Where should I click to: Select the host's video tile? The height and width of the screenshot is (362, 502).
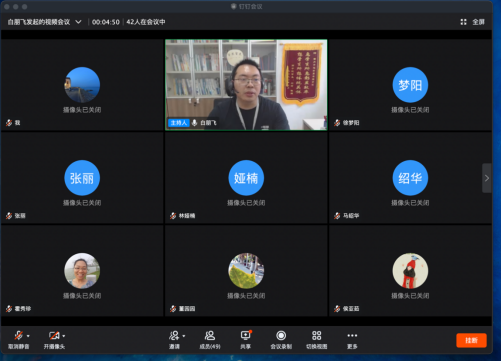(x=246, y=85)
